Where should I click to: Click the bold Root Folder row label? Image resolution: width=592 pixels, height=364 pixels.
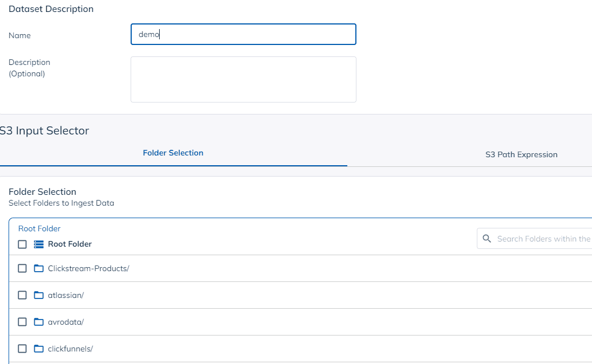(69, 244)
